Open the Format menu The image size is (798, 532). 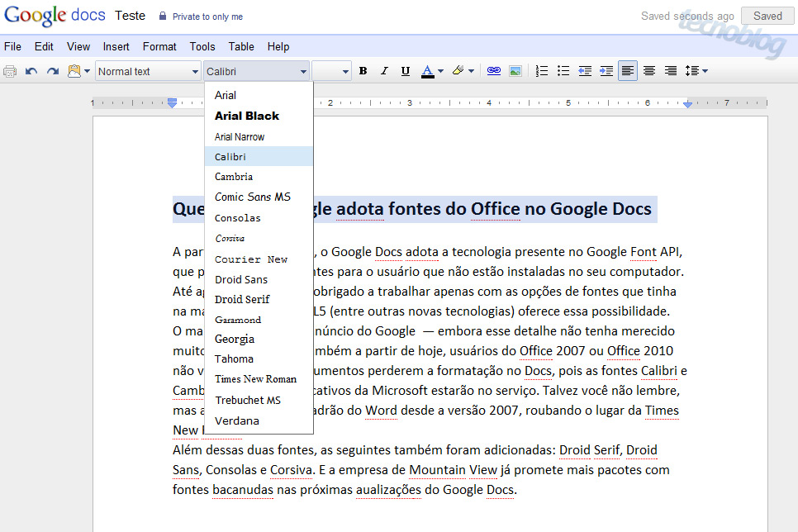[x=159, y=46]
